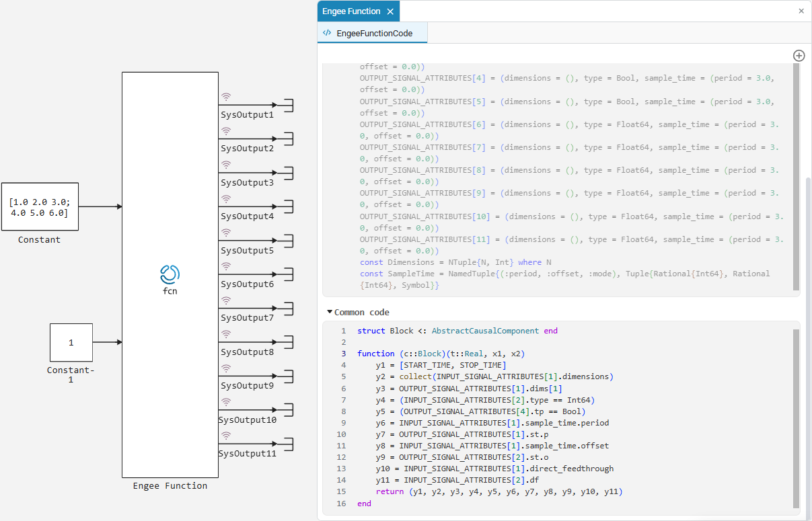Screen dimensions: 812x521
Task: Click the SysOutput2 signal label
Action: tap(247, 149)
